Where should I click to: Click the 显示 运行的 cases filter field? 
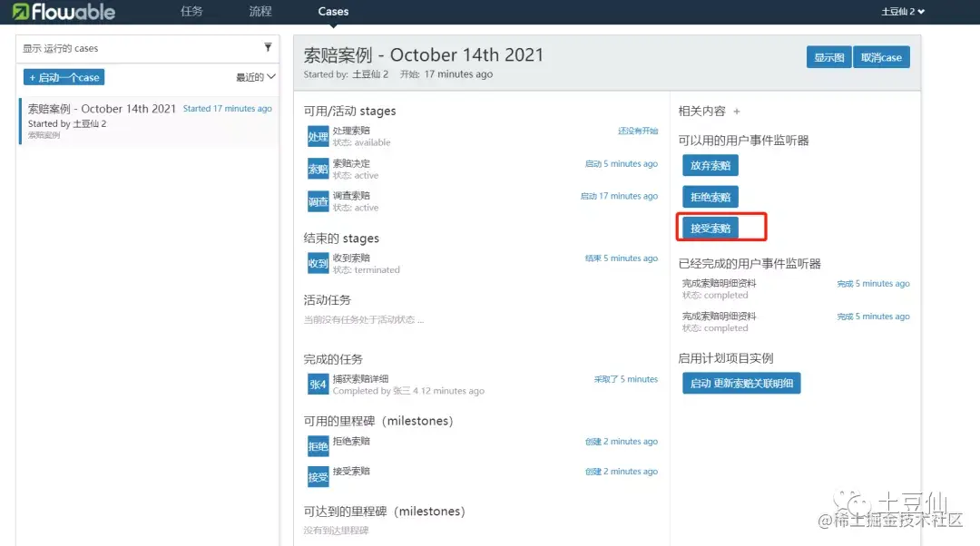(x=148, y=48)
